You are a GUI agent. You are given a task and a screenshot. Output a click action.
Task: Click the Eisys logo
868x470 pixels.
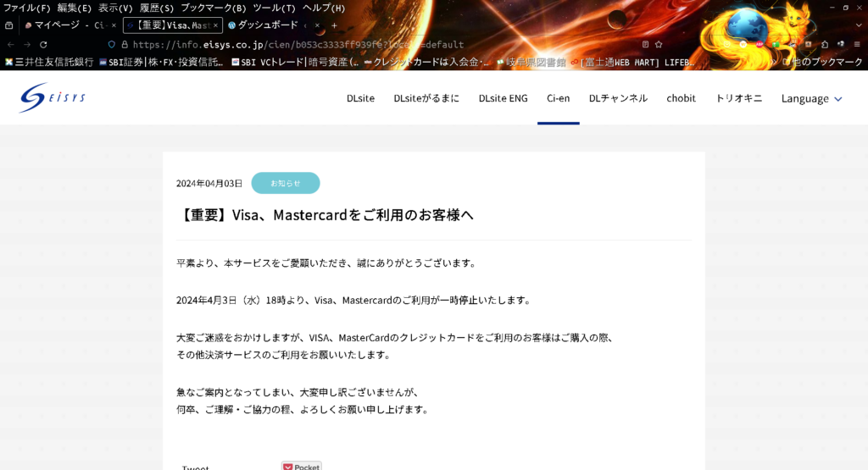point(53,97)
